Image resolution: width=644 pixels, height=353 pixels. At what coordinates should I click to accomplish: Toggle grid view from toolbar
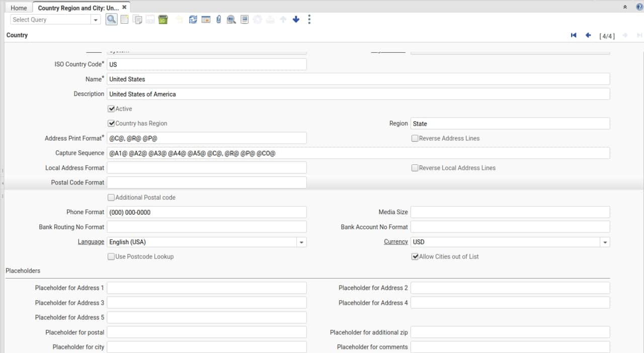pyautogui.click(x=206, y=20)
